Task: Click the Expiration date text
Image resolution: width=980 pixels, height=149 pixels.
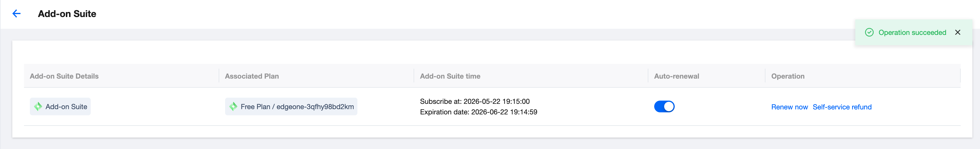Action: click(479, 112)
